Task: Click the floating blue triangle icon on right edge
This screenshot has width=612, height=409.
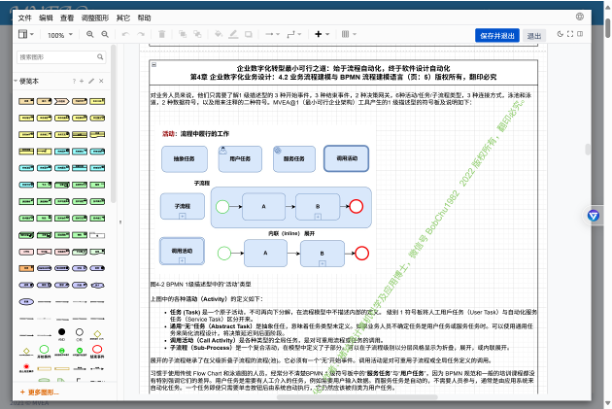Action: click(593, 215)
